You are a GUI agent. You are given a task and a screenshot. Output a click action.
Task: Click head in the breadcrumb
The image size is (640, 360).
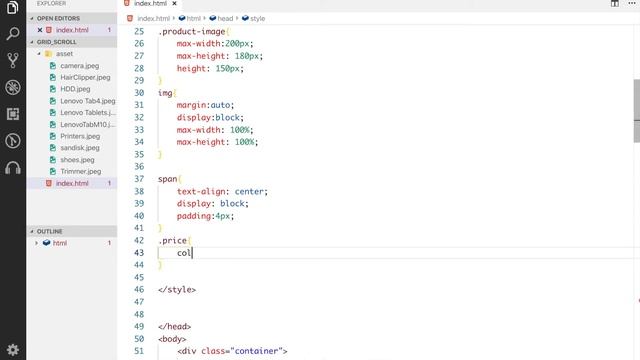[225, 18]
